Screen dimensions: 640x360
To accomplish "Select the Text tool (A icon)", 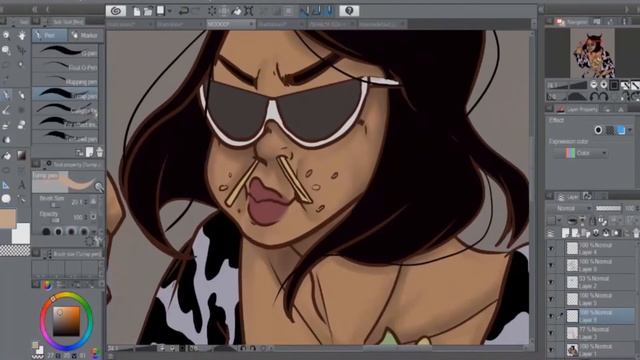I will pos(22,185).
